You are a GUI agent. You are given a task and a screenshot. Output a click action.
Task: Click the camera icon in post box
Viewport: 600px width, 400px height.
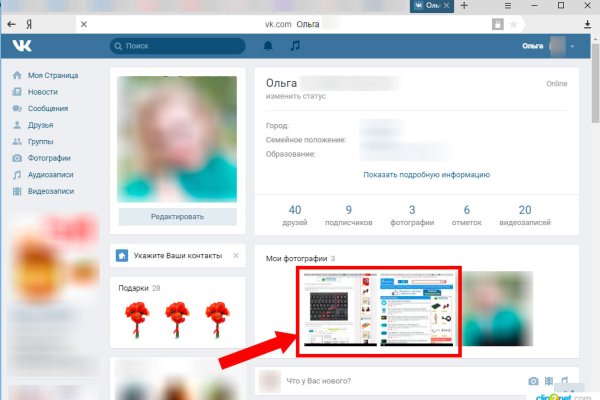[x=533, y=381]
